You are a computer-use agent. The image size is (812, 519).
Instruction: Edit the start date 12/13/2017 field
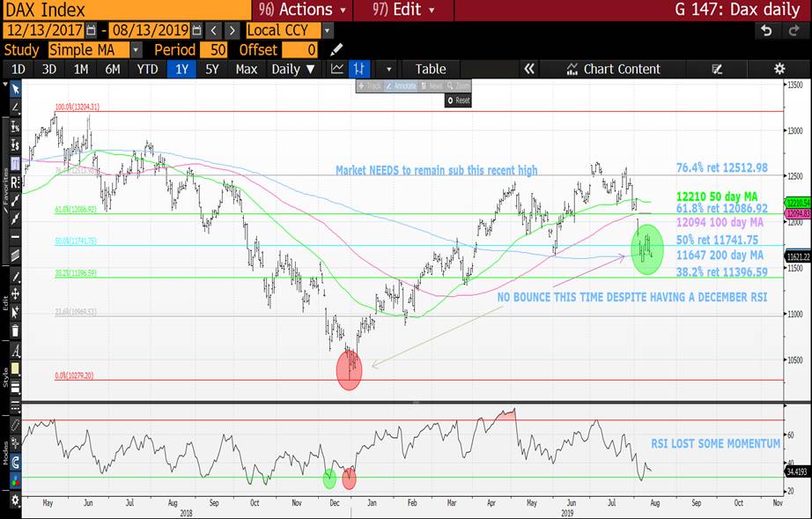tap(45, 31)
